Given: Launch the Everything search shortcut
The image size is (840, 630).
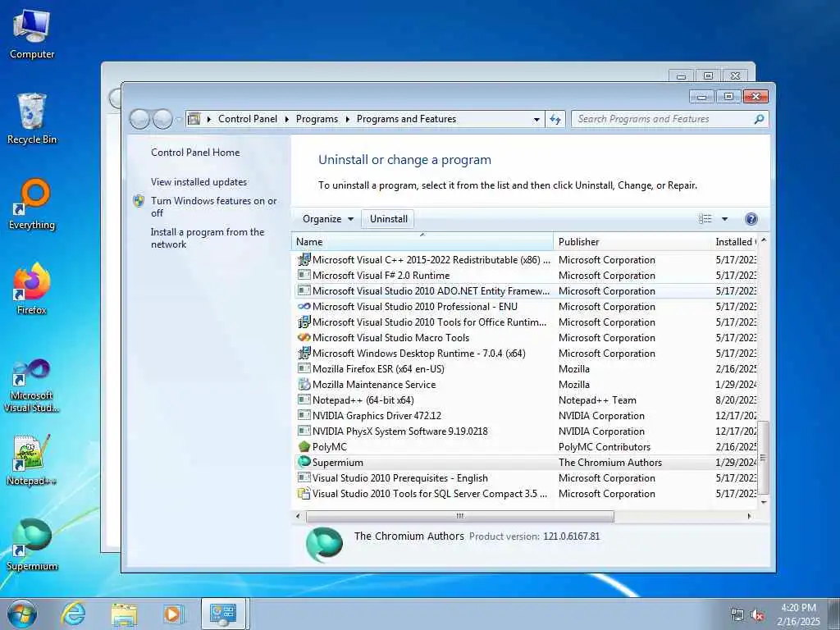Looking at the screenshot, I should point(32,204).
